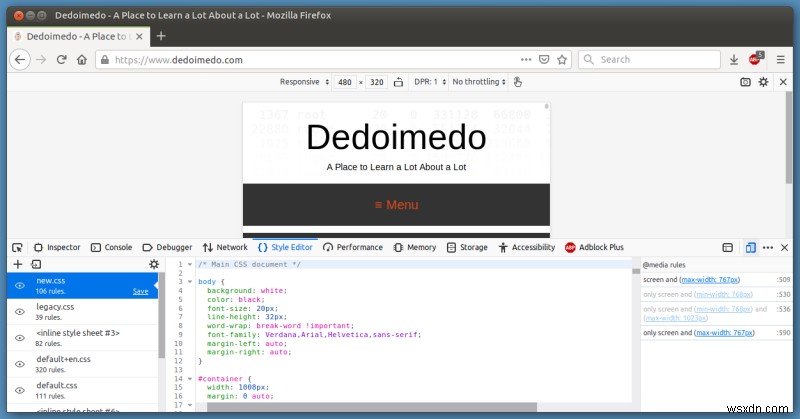Switch to the Console tab
The height and width of the screenshot is (419, 800).
[x=111, y=248]
